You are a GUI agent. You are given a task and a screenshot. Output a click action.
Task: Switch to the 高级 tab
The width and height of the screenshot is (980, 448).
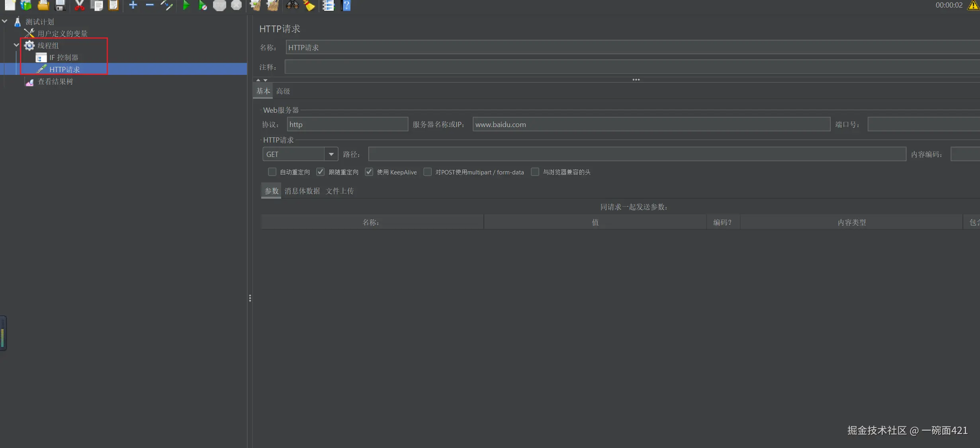(283, 91)
